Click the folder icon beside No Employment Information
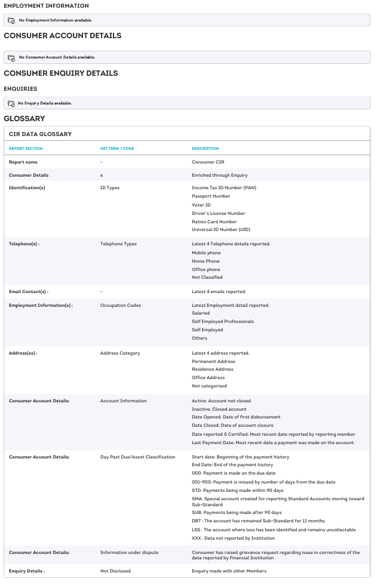Screen dimensions: 377x588 (11, 20)
